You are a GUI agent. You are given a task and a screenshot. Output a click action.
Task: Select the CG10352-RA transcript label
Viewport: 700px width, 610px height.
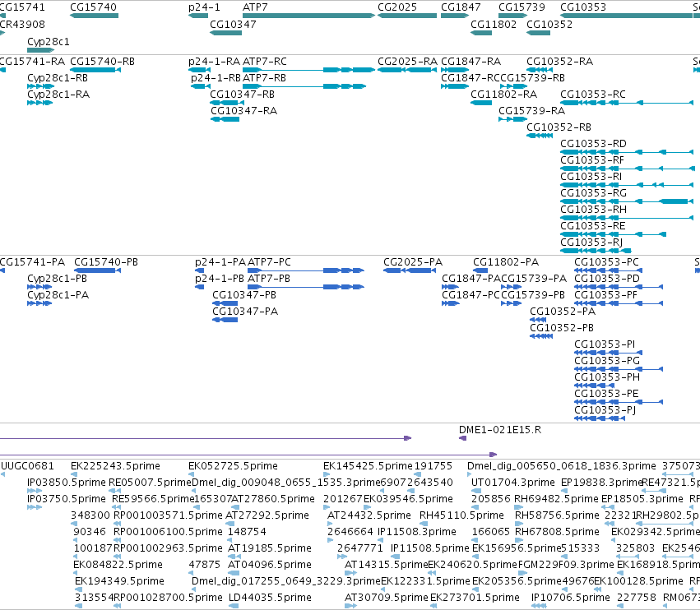coord(560,61)
